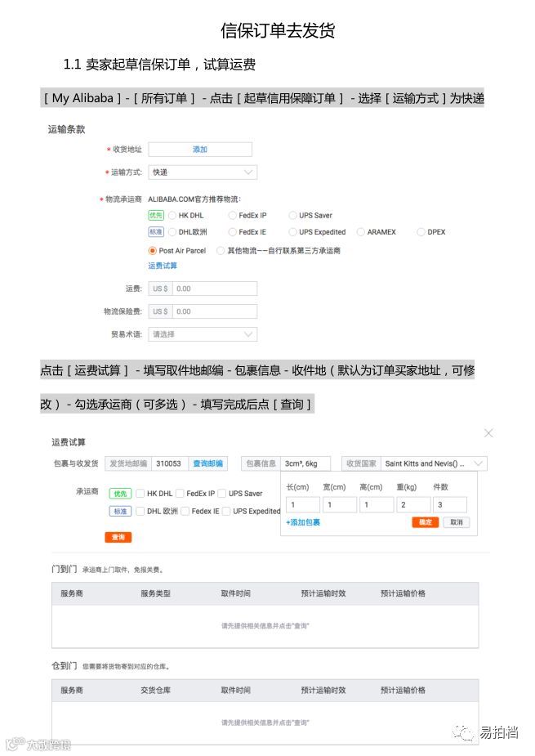
Task: Choose 其他物流 third-party carrier option
Action: click(x=221, y=251)
